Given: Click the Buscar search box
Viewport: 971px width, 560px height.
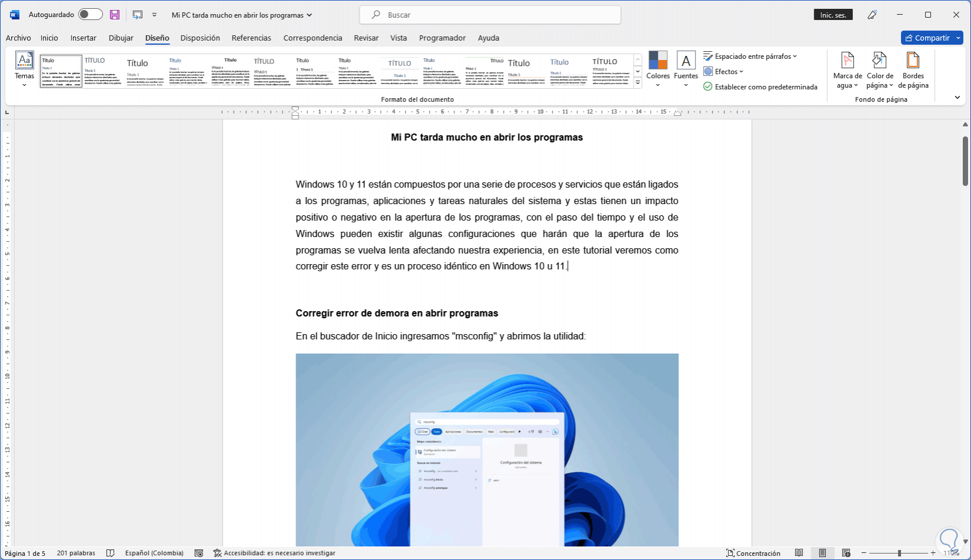Looking at the screenshot, I should [x=490, y=15].
